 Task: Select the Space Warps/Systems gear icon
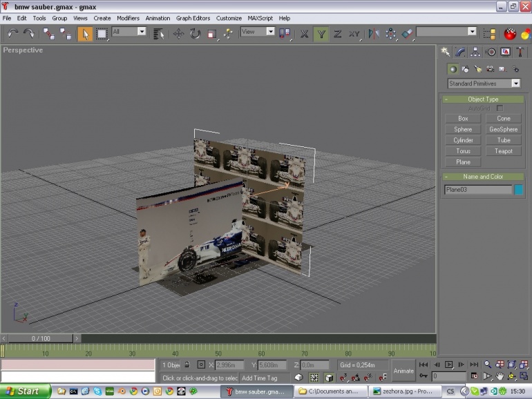tap(515, 69)
